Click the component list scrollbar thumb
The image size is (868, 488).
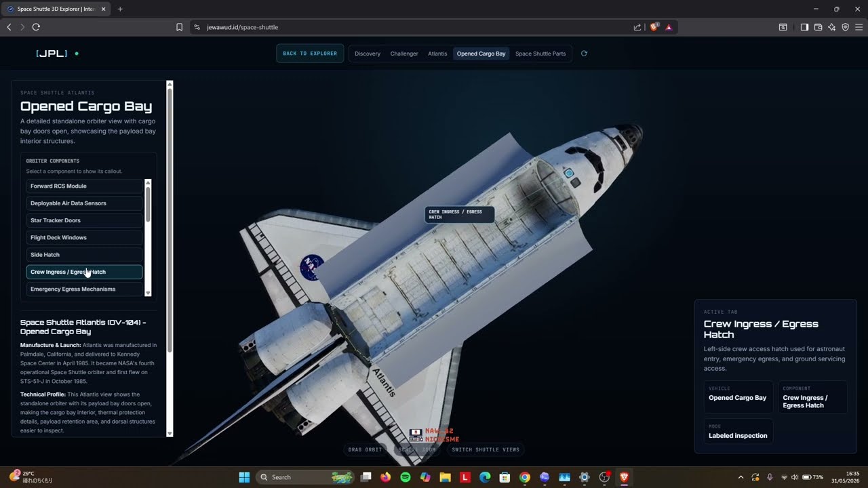coord(148,203)
